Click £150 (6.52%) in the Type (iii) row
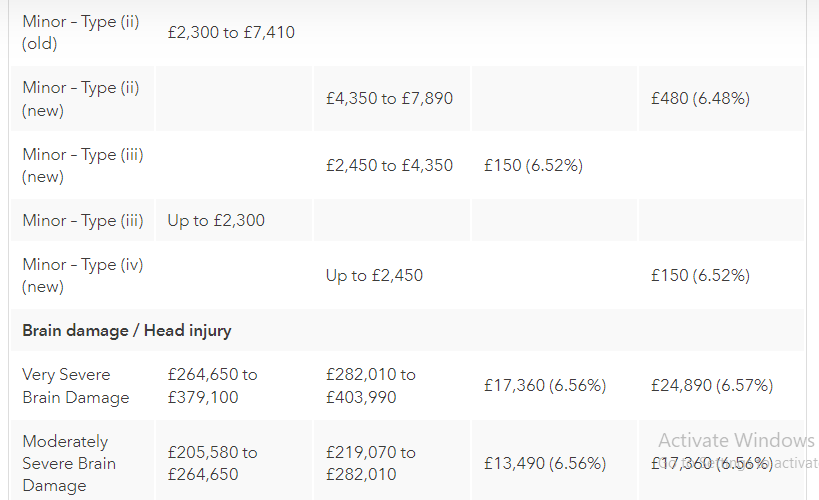Screen dimensions: 819x500 (533, 165)
